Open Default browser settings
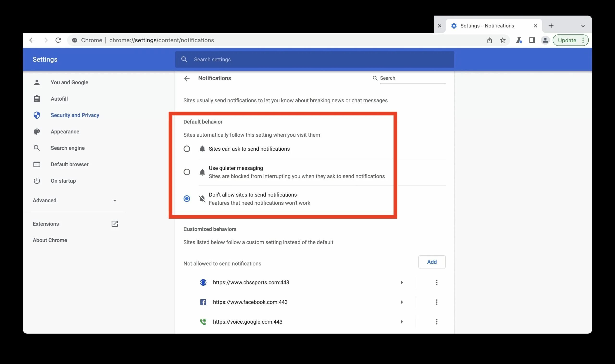Image resolution: width=615 pixels, height=364 pixels. click(x=69, y=165)
